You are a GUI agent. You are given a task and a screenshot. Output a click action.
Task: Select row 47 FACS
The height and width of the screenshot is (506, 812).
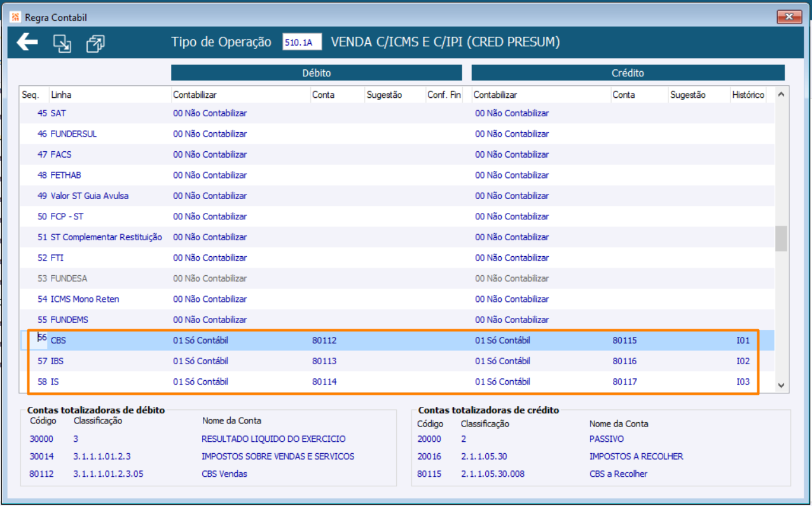397,154
